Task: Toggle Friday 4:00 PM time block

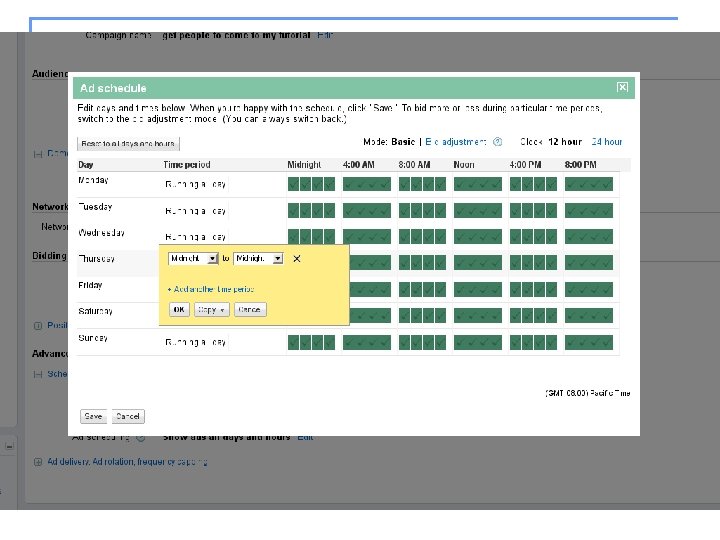Action: [534, 289]
